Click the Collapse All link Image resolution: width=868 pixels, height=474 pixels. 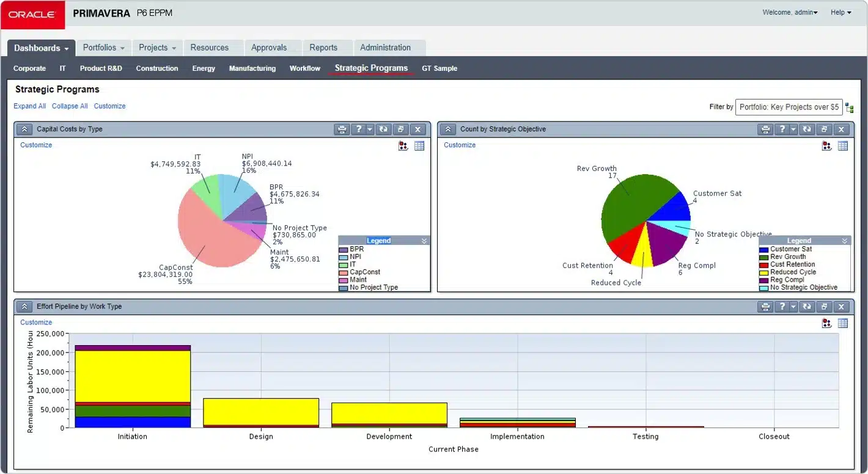(x=70, y=106)
